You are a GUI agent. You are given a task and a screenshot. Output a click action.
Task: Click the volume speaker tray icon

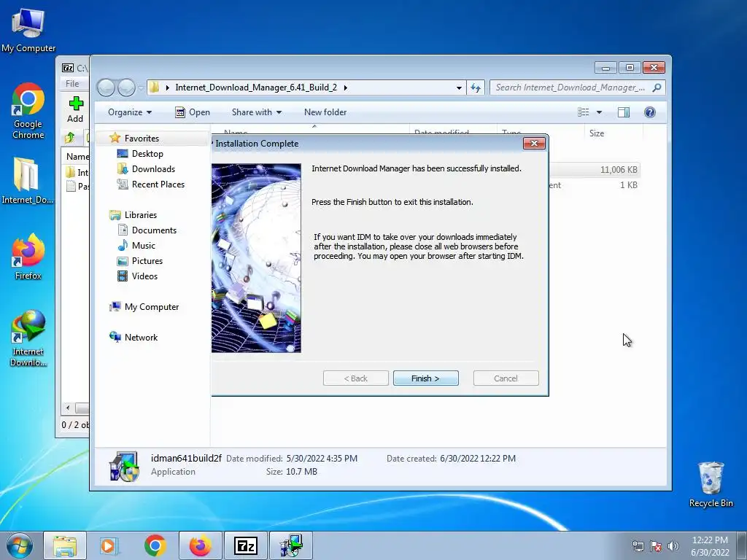click(x=673, y=546)
